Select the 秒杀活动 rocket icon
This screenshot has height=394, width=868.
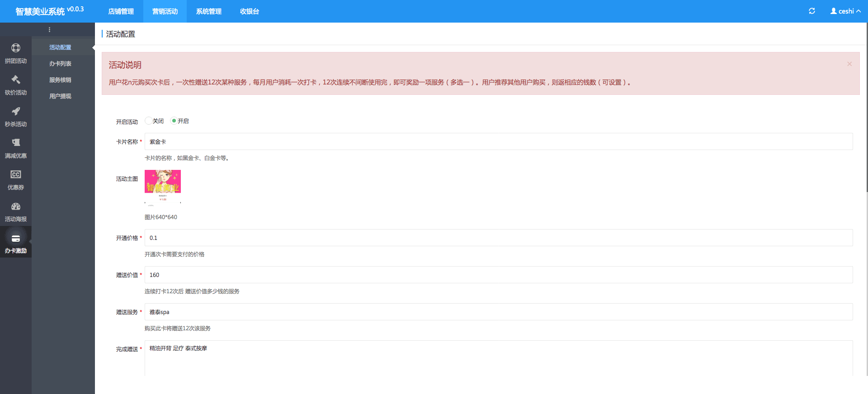pos(16,111)
